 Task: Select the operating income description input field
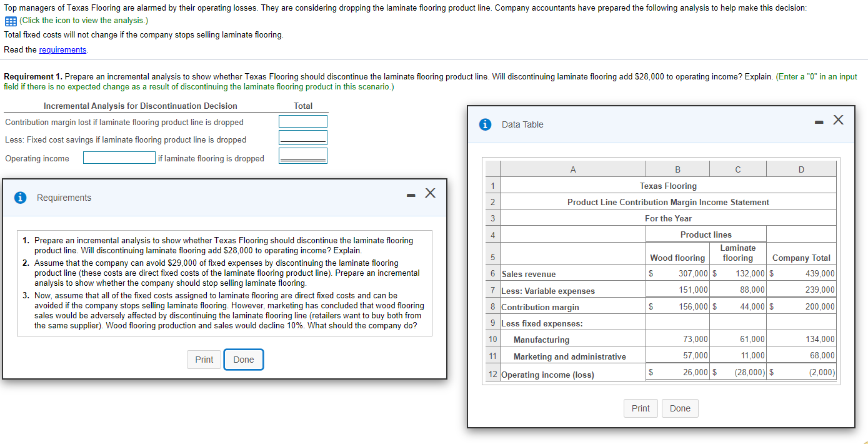pyautogui.click(x=119, y=158)
